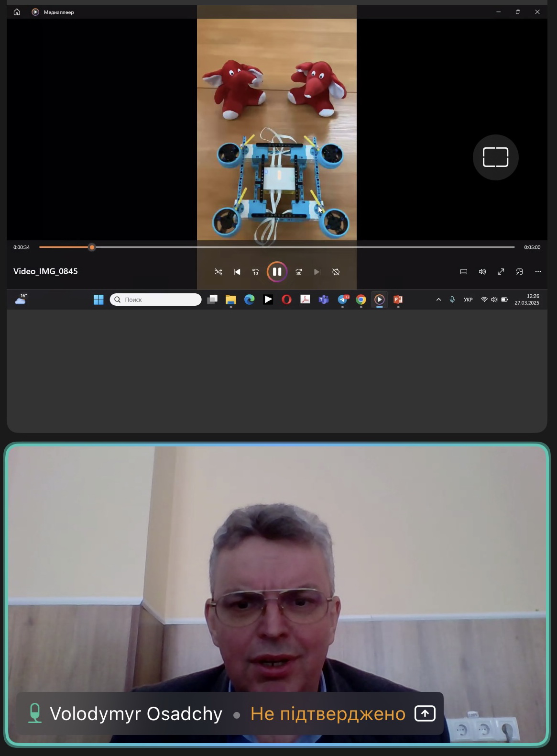The image size is (557, 756).
Task: Skip forward 30 seconds
Action: click(299, 272)
